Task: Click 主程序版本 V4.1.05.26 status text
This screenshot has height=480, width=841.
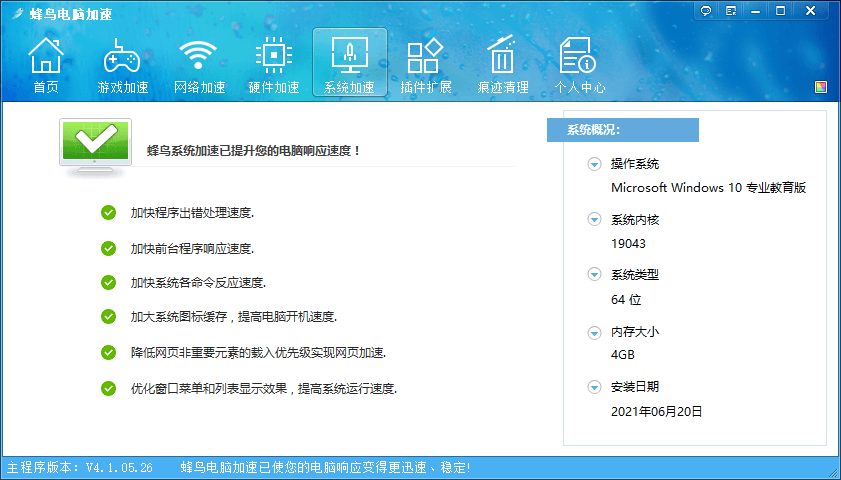Action: (80, 468)
